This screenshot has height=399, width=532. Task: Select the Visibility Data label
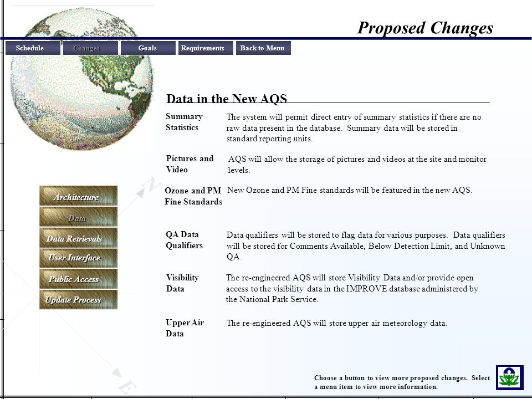pyautogui.click(x=182, y=283)
